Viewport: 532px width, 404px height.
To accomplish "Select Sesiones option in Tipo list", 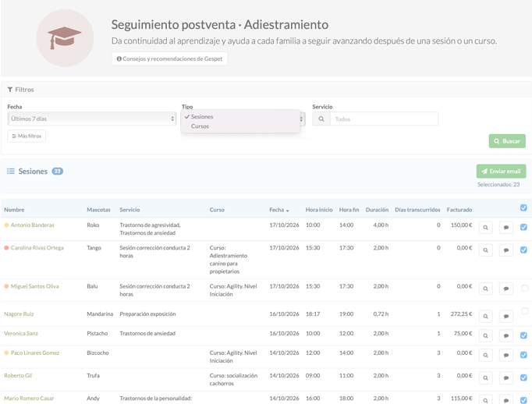I will coord(240,117).
